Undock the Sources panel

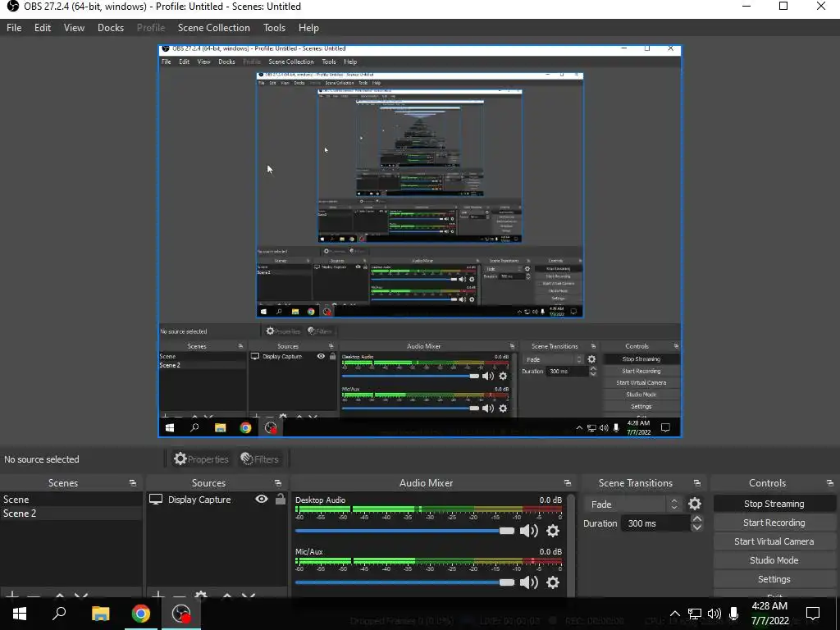(278, 483)
